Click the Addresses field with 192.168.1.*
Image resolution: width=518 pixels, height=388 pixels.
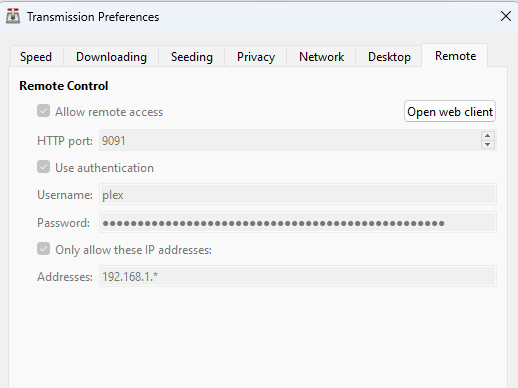[x=298, y=276]
